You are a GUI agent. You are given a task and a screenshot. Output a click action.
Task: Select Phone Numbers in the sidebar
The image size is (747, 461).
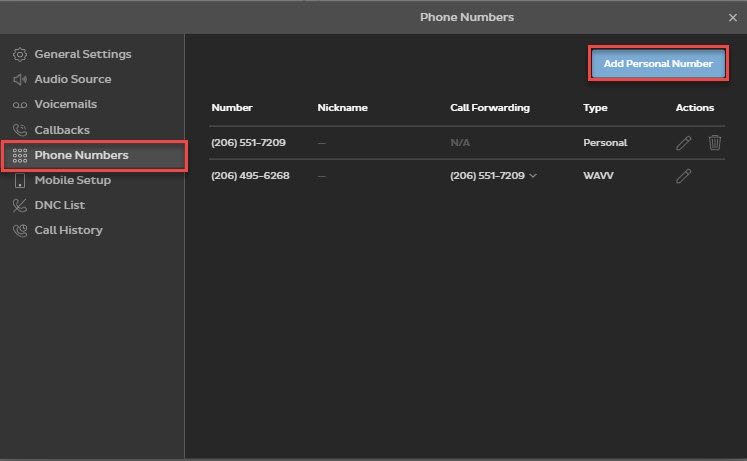[81, 155]
